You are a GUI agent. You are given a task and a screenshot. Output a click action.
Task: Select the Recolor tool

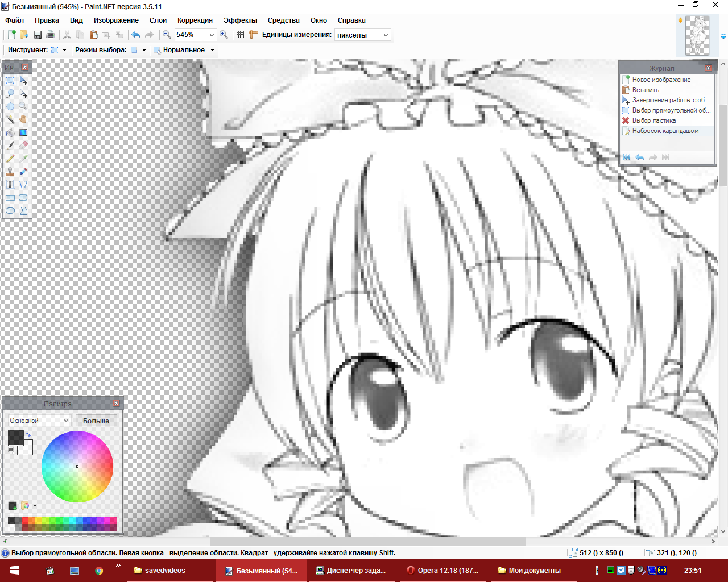(x=23, y=172)
